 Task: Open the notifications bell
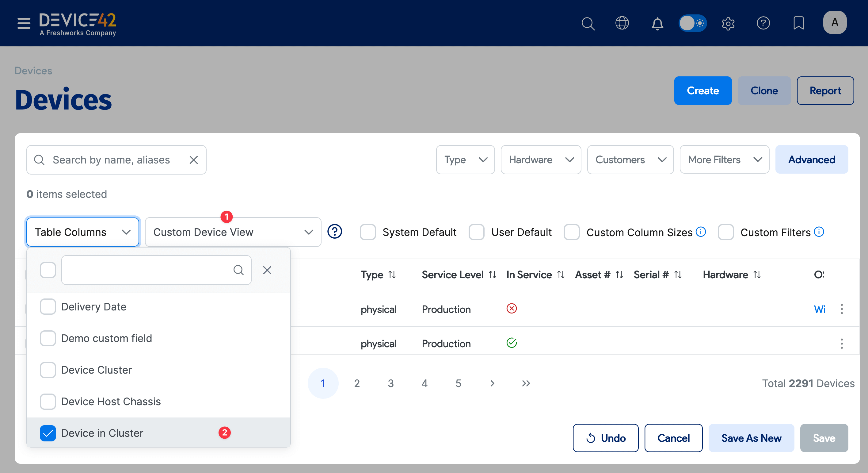click(x=657, y=23)
